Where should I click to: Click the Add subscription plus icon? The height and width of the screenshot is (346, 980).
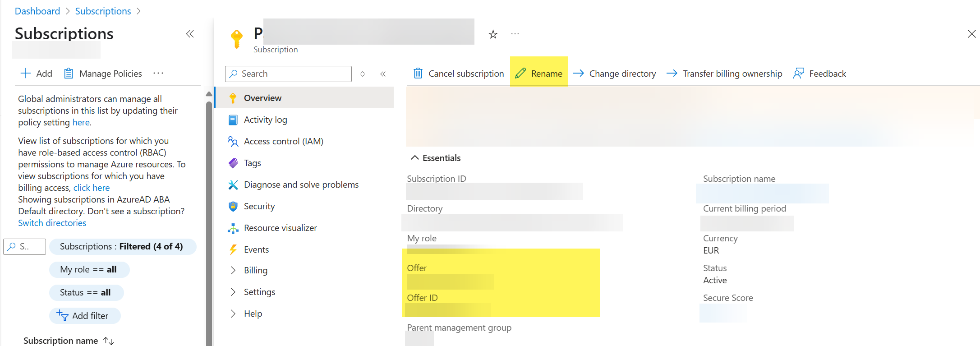pyautogui.click(x=26, y=73)
